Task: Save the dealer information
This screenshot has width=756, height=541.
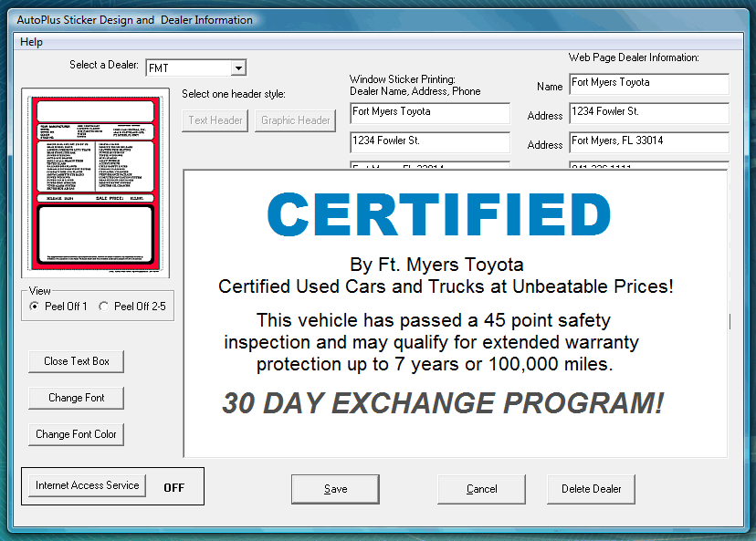Action: 336,489
